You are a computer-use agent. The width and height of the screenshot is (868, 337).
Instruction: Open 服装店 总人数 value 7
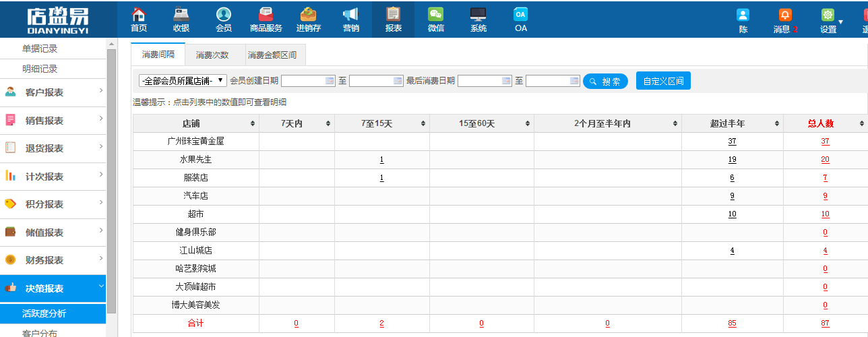pos(825,178)
